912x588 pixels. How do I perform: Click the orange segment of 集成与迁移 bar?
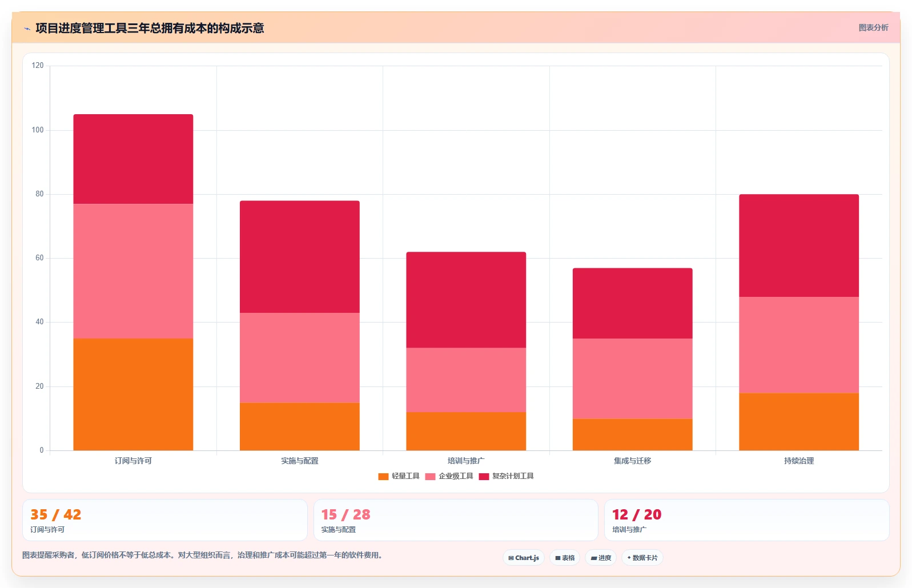[633, 434]
